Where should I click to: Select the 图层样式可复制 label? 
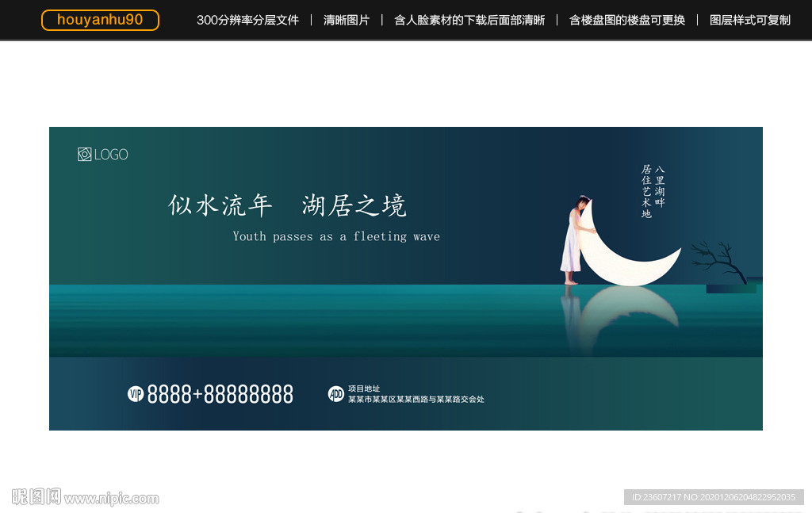(x=750, y=20)
